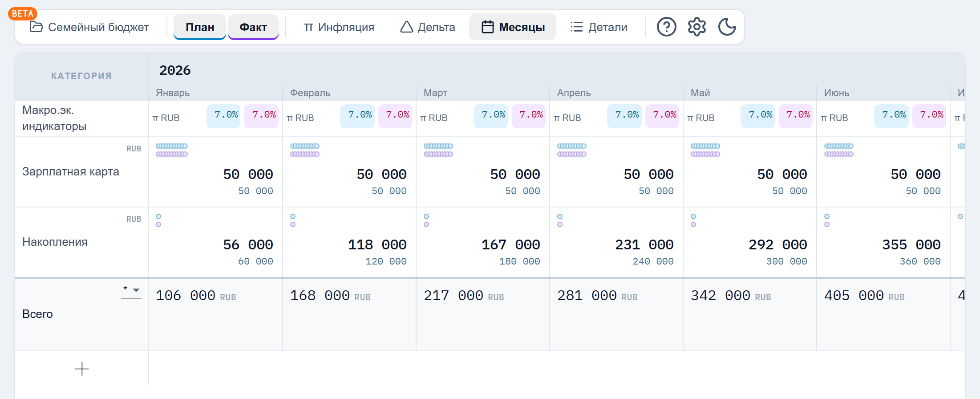The height and width of the screenshot is (399, 980).
Task: Click June total 405 000 RUB
Action: [864, 296]
